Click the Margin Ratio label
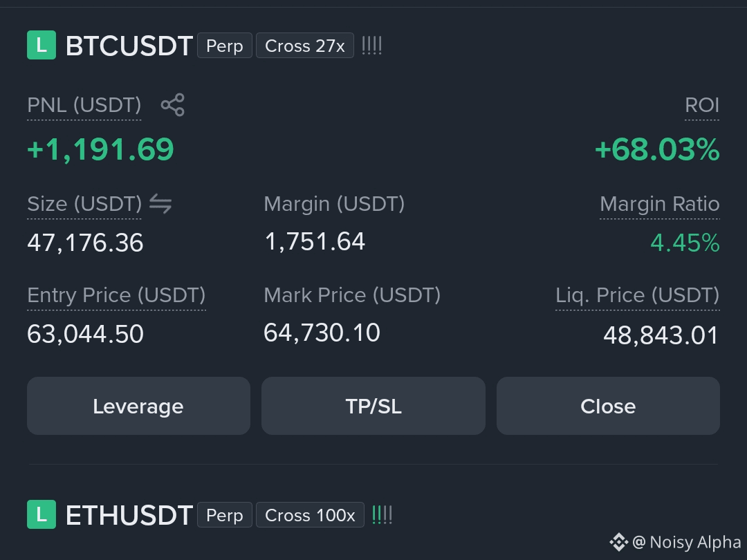 point(659,204)
